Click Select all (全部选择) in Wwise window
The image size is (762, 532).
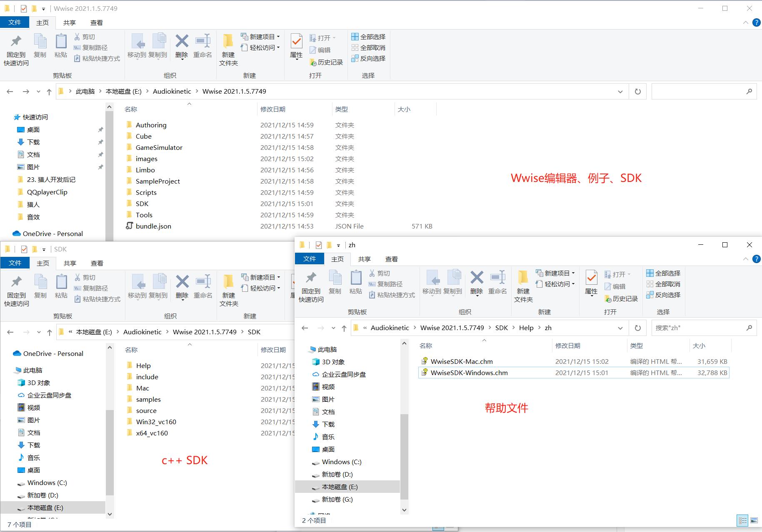pos(368,37)
